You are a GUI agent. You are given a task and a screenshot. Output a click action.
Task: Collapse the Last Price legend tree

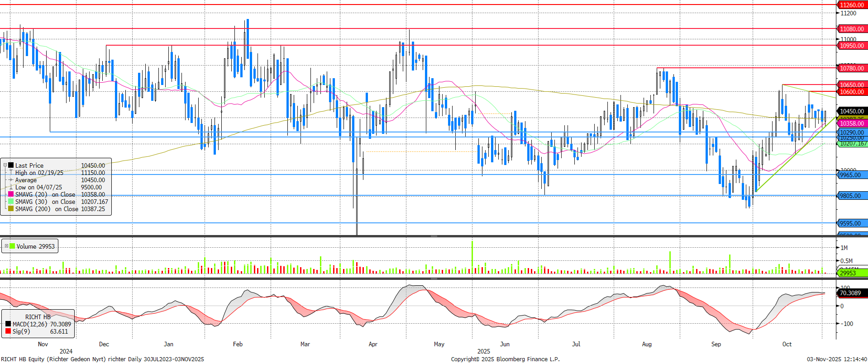(5, 165)
